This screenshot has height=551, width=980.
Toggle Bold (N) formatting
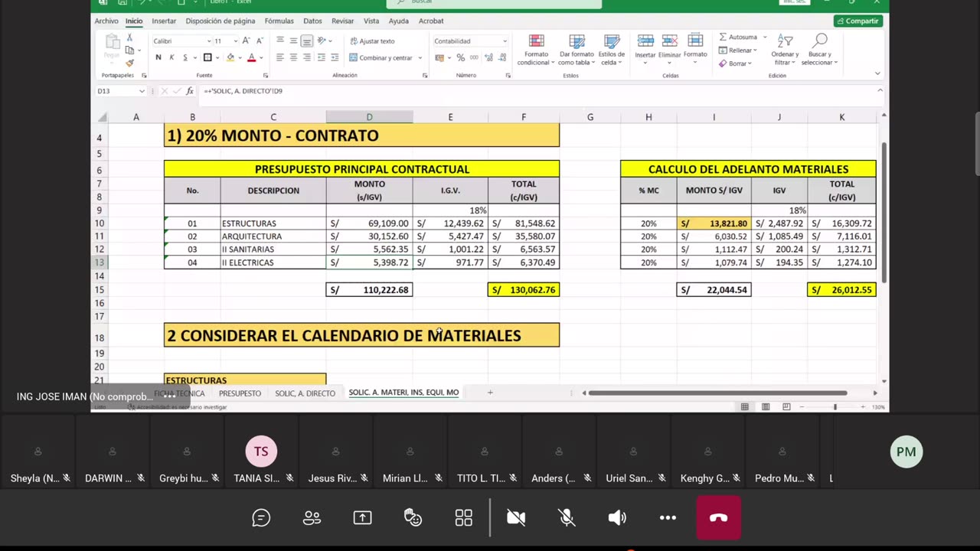point(158,57)
